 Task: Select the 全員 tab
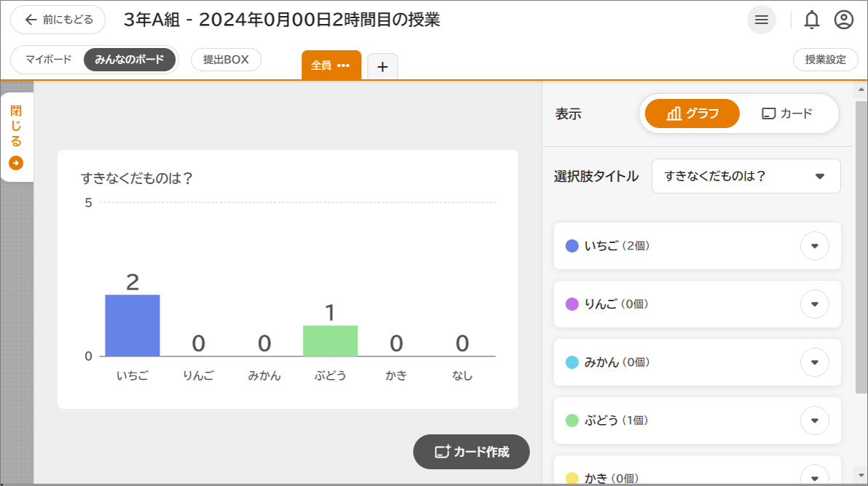[x=331, y=65]
